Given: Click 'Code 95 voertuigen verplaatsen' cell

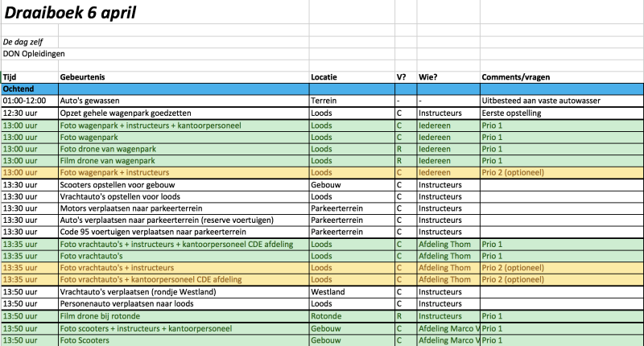Looking at the screenshot, I should pos(184,232).
